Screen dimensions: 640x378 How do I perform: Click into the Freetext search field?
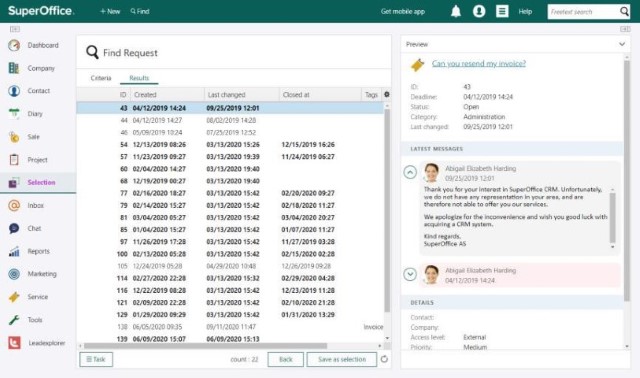(584, 12)
